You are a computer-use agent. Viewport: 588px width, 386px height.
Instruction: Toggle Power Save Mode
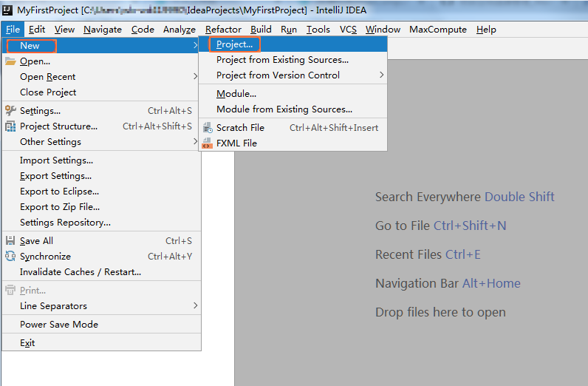point(58,325)
